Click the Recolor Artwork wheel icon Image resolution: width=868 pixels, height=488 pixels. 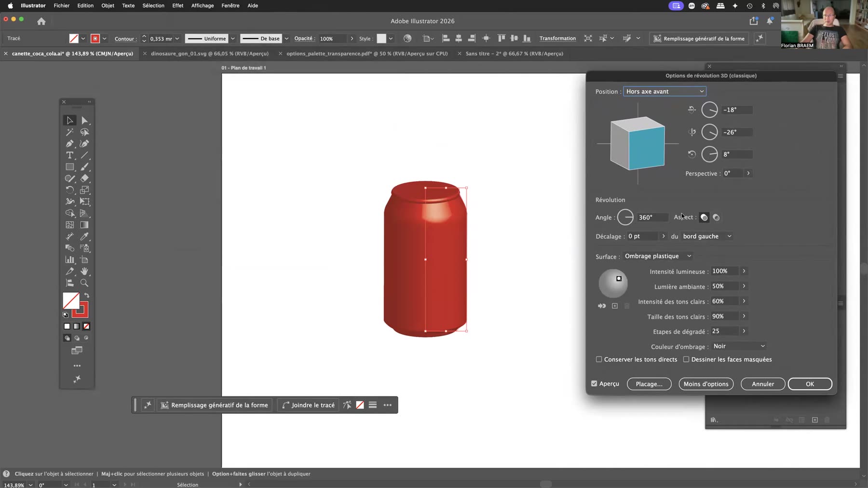pos(407,39)
